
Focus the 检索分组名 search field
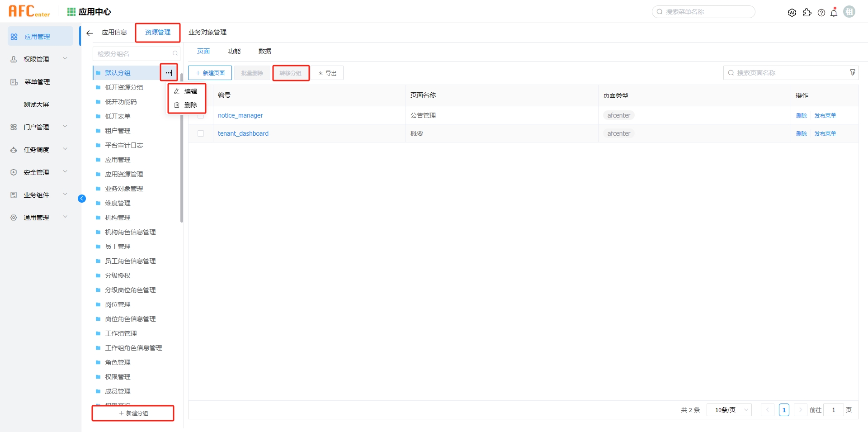132,54
